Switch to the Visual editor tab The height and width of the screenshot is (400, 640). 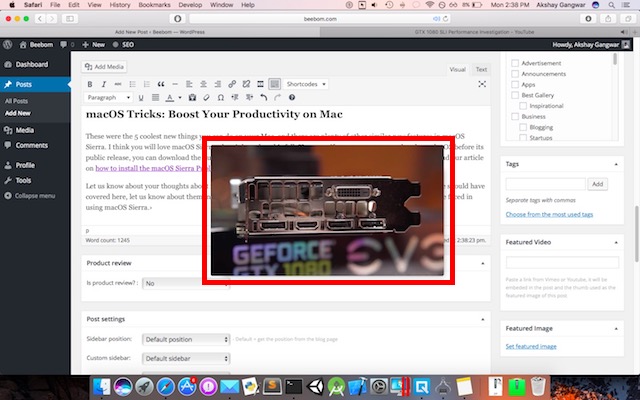(x=457, y=69)
